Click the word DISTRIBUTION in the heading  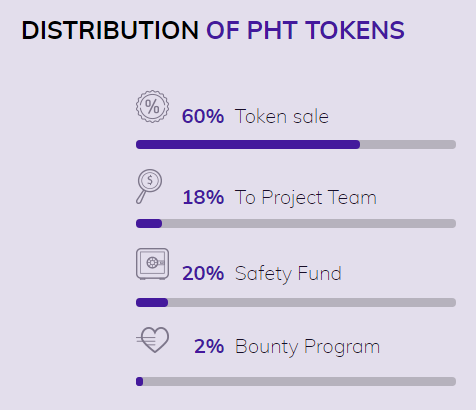[x=110, y=30]
